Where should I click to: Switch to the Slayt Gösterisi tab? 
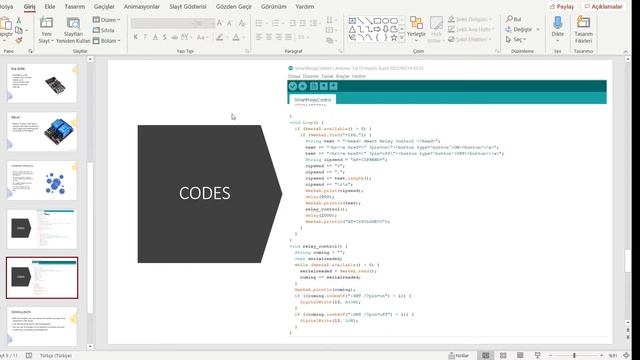[x=188, y=7]
